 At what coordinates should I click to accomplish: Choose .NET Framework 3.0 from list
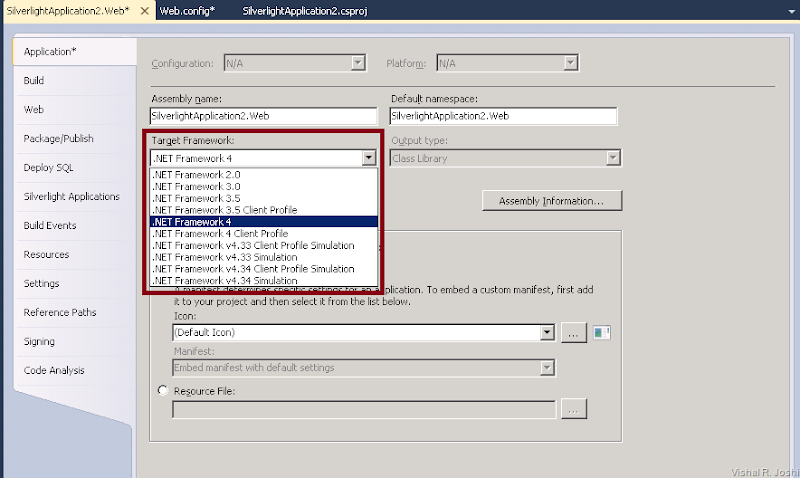264,187
